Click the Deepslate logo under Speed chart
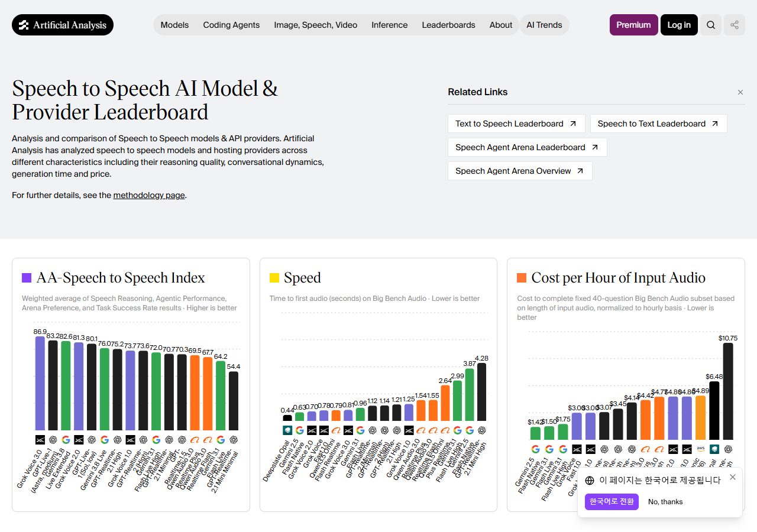 pyautogui.click(x=287, y=430)
